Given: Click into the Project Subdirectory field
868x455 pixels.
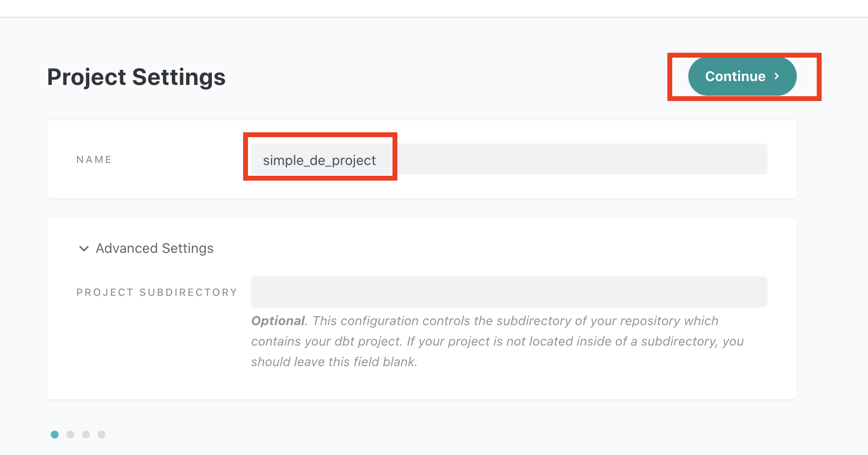Looking at the screenshot, I should (508, 292).
